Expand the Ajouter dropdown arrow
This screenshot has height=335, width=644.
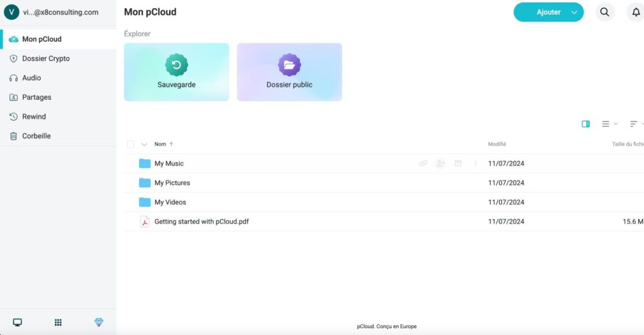tap(574, 13)
